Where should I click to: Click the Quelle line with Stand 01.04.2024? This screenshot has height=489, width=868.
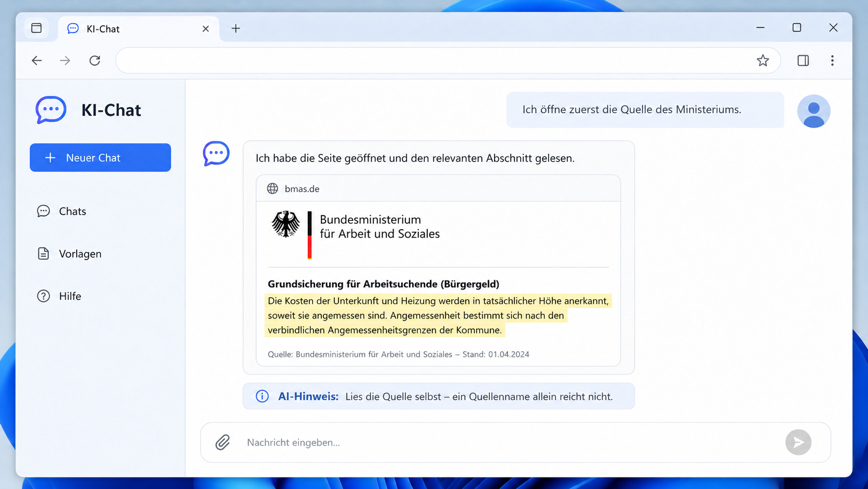(x=398, y=354)
